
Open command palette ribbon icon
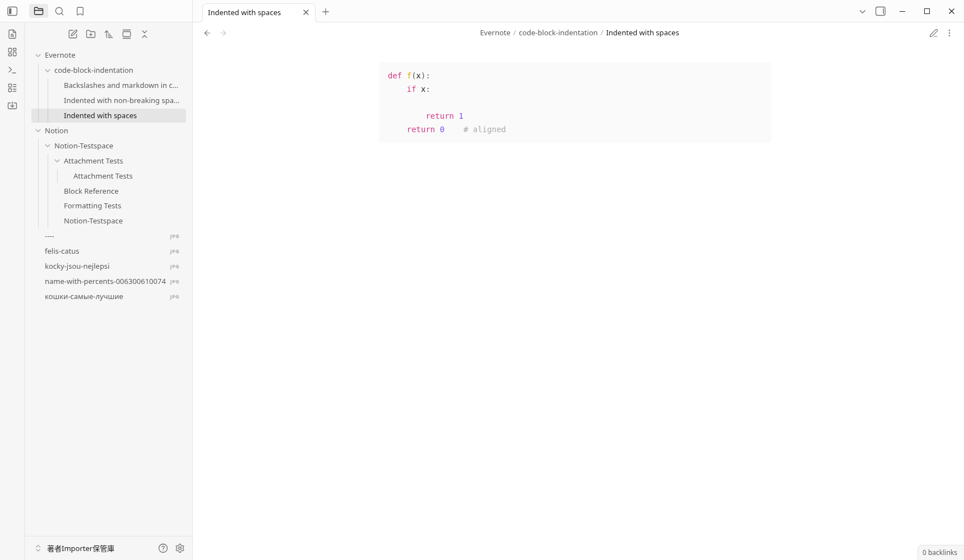pyautogui.click(x=12, y=70)
